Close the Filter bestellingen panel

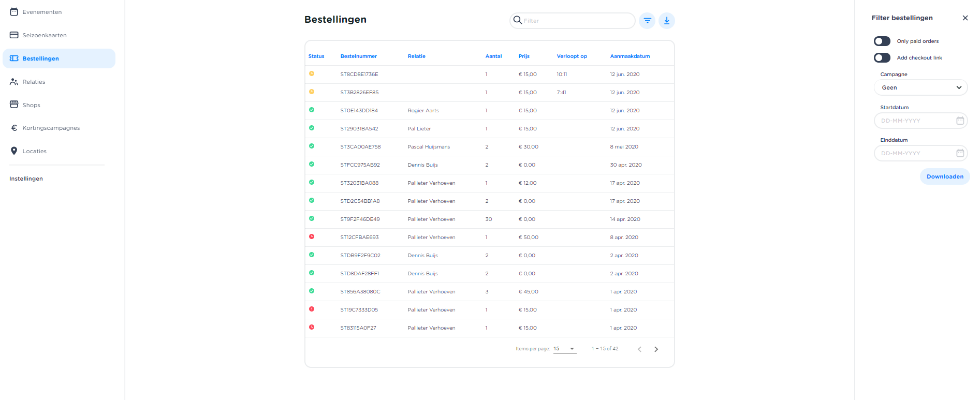click(965, 18)
